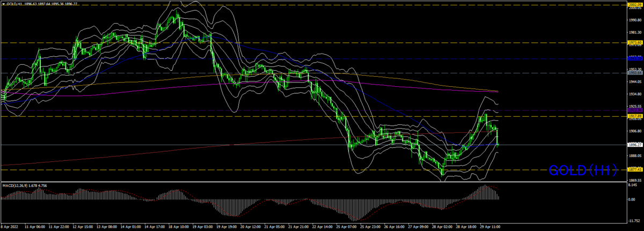Click the 1944.05 price scale value
This screenshot has height=231, width=644.
635,81
